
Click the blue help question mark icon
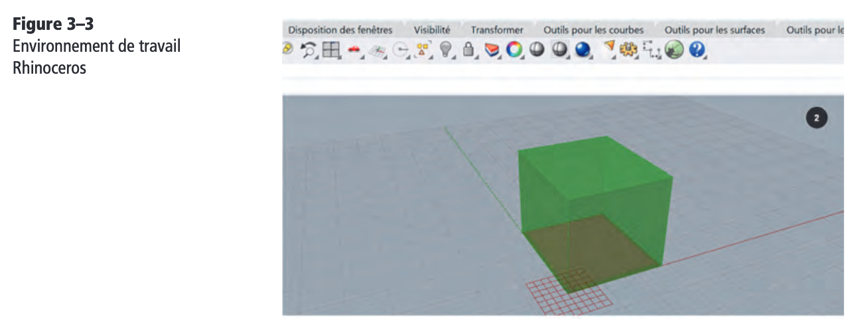(696, 50)
